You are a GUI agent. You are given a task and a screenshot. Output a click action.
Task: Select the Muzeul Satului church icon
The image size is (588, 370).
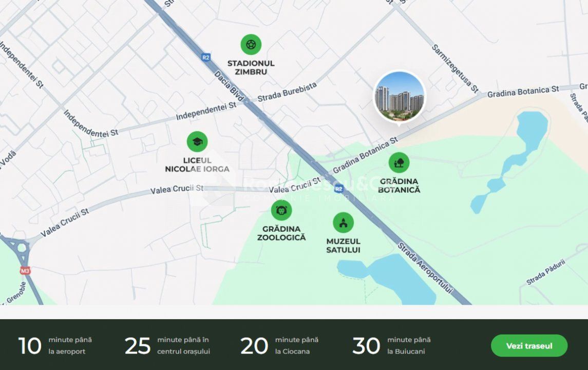point(343,223)
